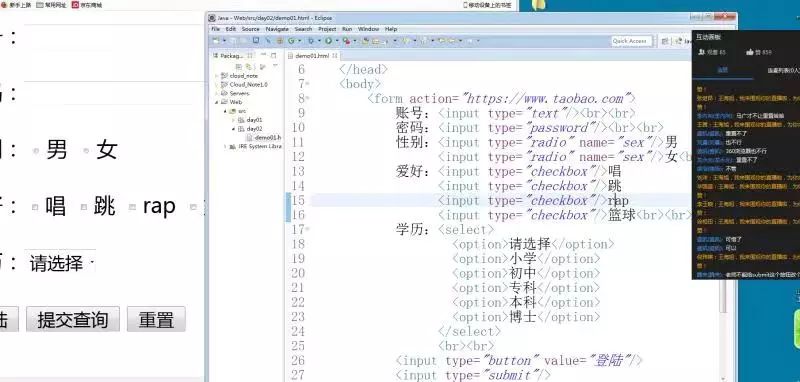The width and height of the screenshot is (800, 382).
Task: Click the viewers count icon in chat panel
Action: pyautogui.click(x=701, y=52)
